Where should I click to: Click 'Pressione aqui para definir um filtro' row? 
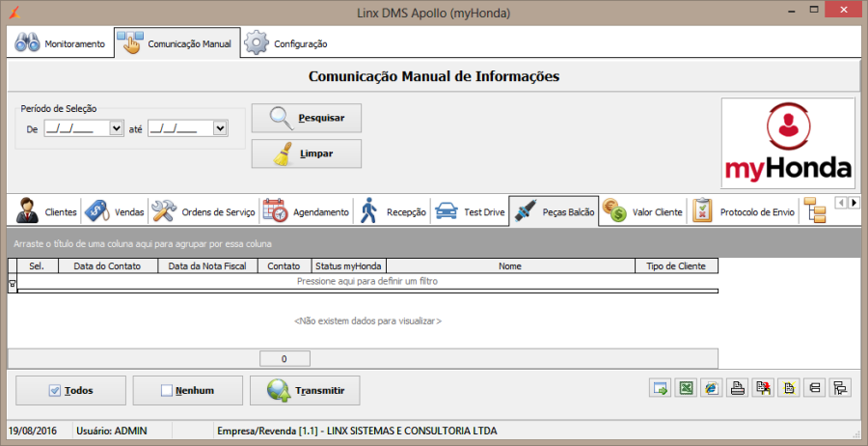[x=367, y=281]
